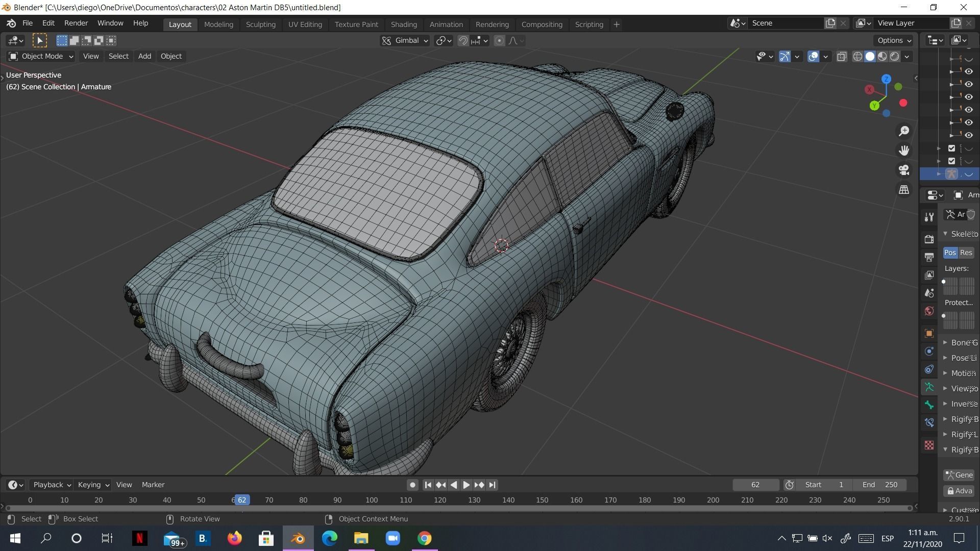
Task: Toggle proportional editing icon
Action: 500,41
